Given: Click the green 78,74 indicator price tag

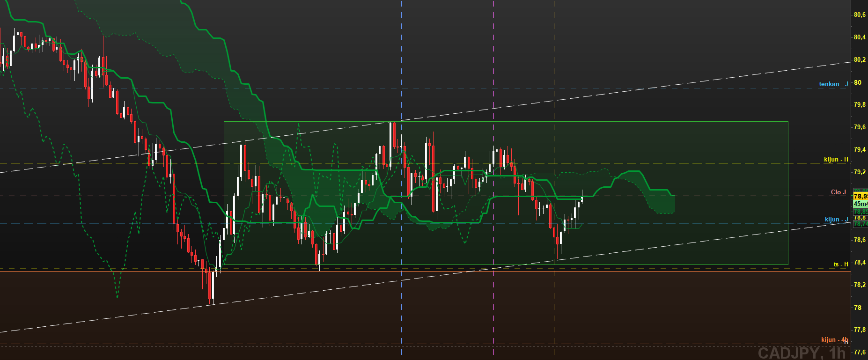Looking at the screenshot, I should coord(861,224).
